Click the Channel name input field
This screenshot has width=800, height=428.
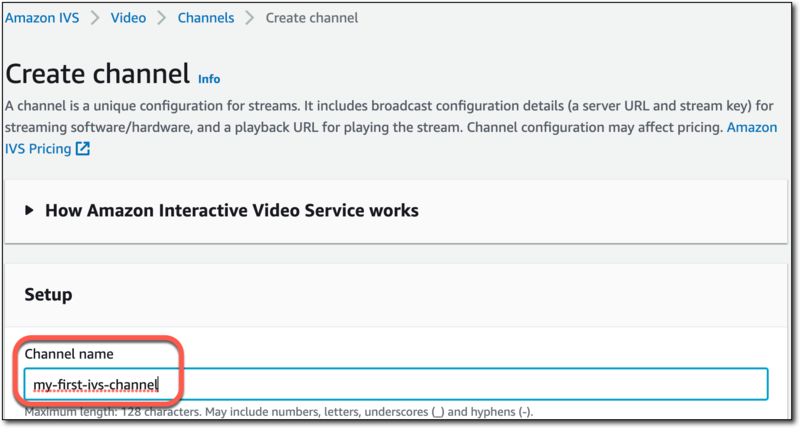point(396,384)
